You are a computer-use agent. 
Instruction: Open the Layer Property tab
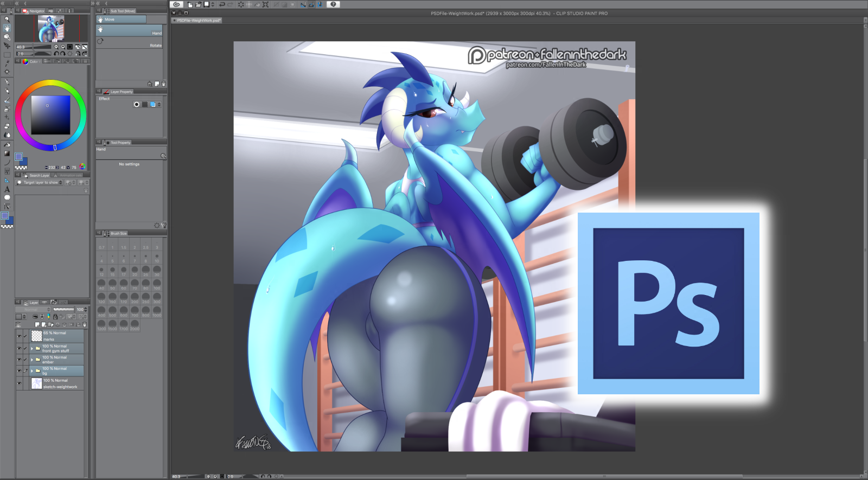[x=118, y=92]
